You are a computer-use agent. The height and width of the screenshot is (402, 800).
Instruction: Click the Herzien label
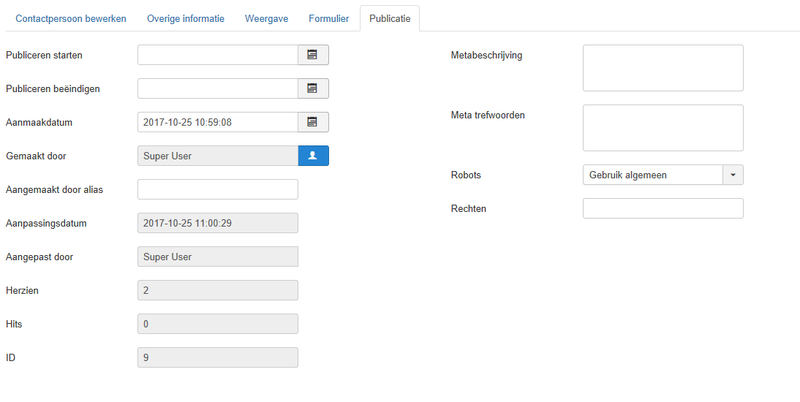point(22,291)
